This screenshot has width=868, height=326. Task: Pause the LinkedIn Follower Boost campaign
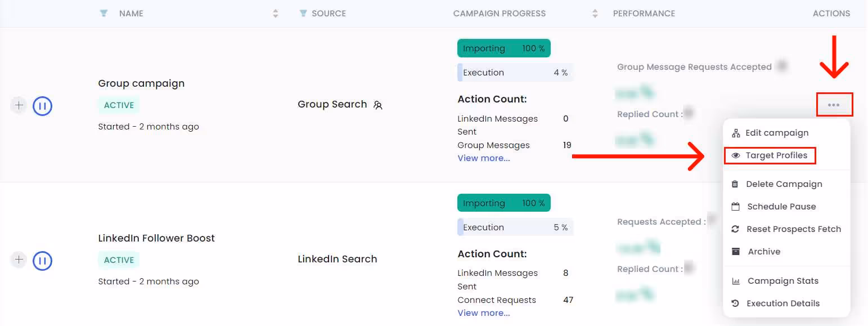point(42,260)
